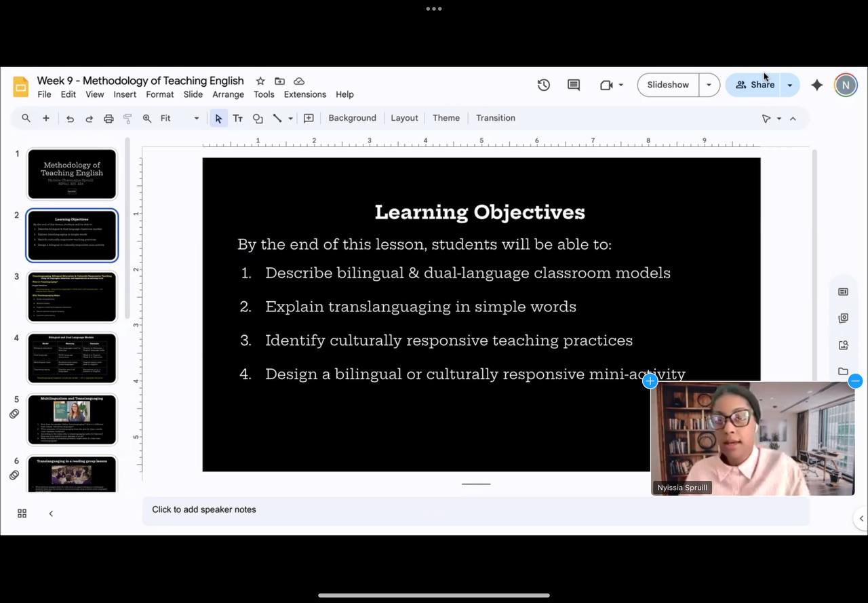Screen dimensions: 868x603
Task: Select the Text box tool
Action: coord(238,118)
